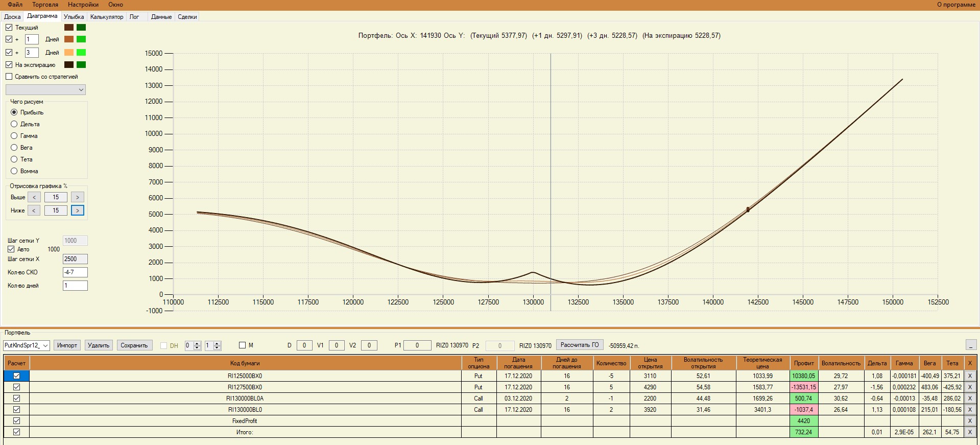Open the О программе menu
This screenshot has height=445, width=980.
956,5
